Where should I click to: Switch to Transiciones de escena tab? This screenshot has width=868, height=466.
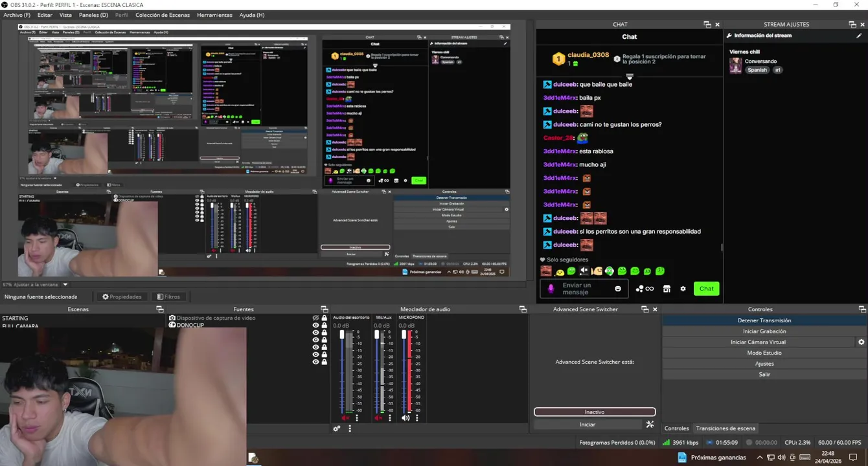[725, 428]
